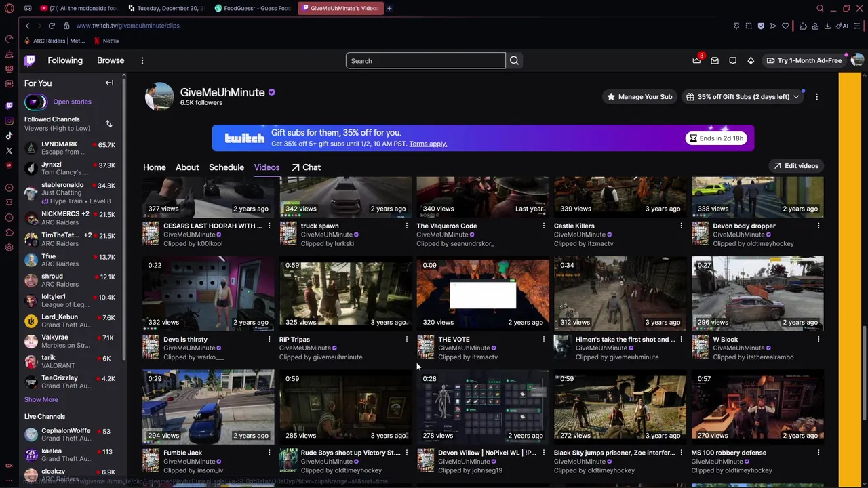
Task: Play the RIP Tripas clip thumbnail
Action: tap(345, 293)
